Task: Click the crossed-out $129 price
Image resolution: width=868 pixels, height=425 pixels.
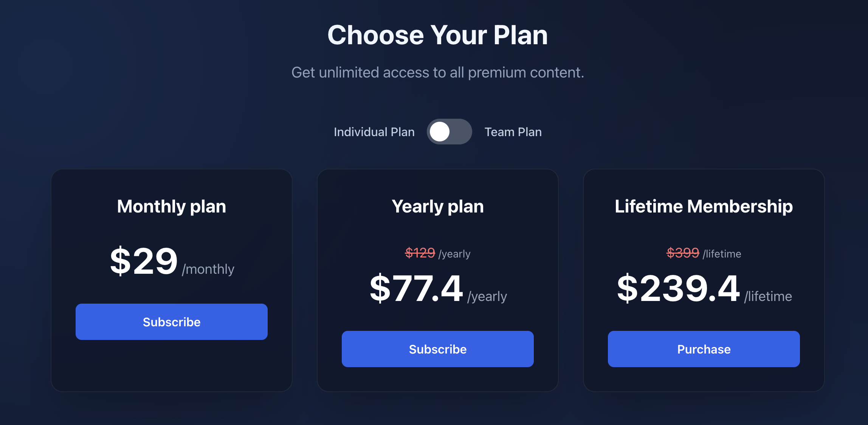Action: click(420, 253)
